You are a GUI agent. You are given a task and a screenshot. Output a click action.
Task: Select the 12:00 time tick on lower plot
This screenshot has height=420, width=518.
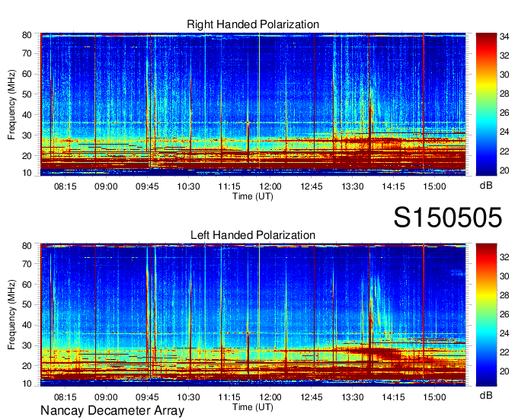tap(270, 397)
